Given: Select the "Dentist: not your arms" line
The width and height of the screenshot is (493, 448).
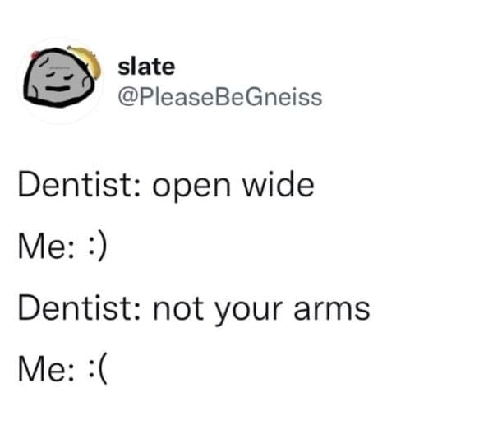Looking at the screenshot, I should (194, 309).
